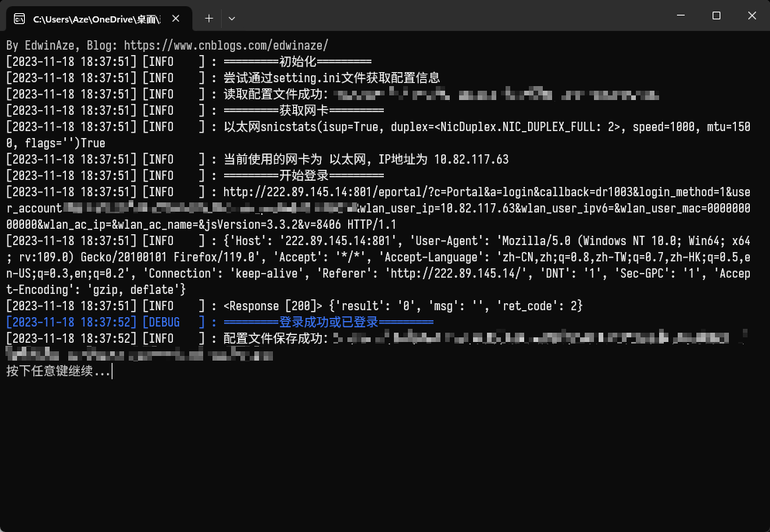
Task: Click the 初始化 section header line
Action: [297, 61]
